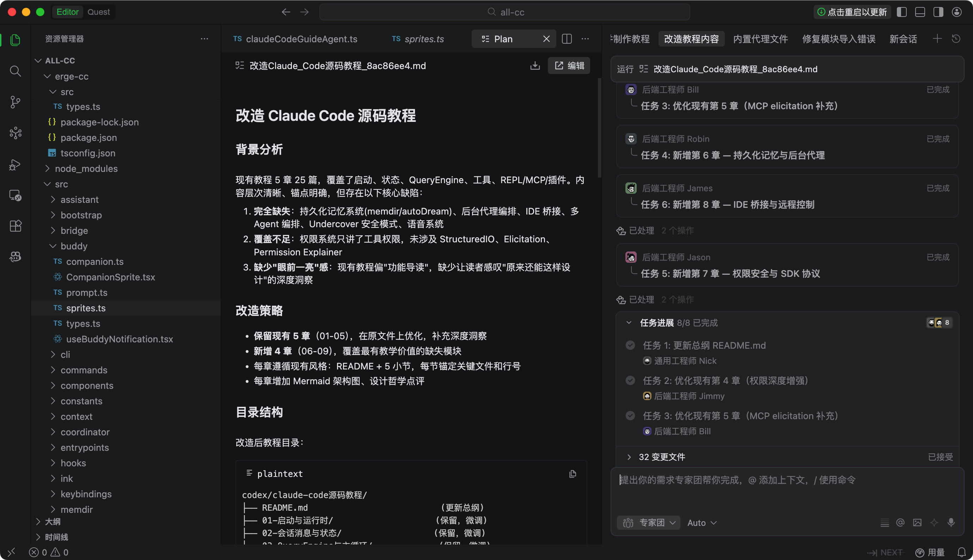Open the Extensions sidebar icon
The width and height of the screenshot is (973, 560).
(15, 226)
